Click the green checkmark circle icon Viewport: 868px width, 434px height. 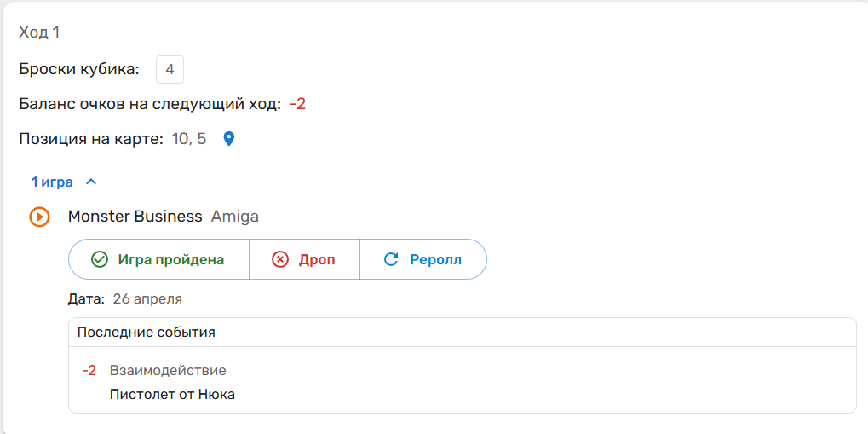pos(99,259)
